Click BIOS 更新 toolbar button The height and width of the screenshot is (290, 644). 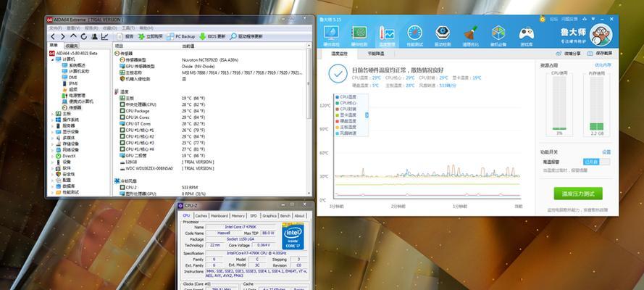(x=212, y=36)
